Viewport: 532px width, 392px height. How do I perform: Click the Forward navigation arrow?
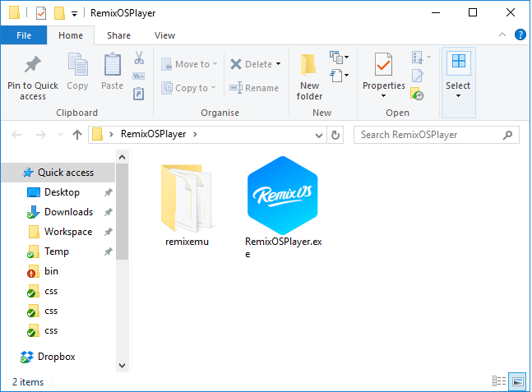pyautogui.click(x=41, y=135)
